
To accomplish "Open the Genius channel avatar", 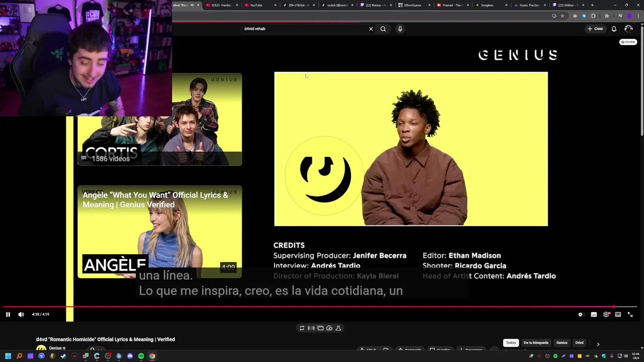I will pyautogui.click(x=41, y=348).
